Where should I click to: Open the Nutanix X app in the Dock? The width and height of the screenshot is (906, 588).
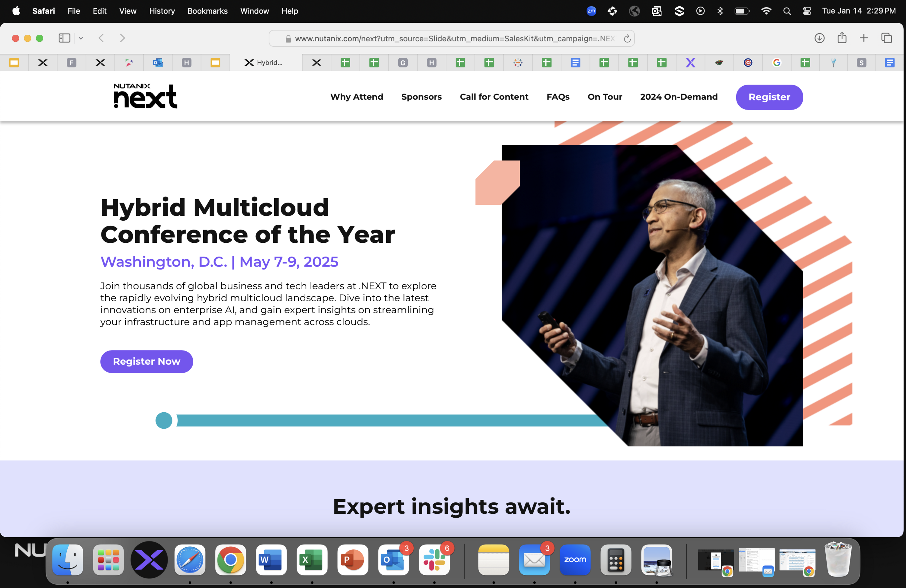click(149, 559)
